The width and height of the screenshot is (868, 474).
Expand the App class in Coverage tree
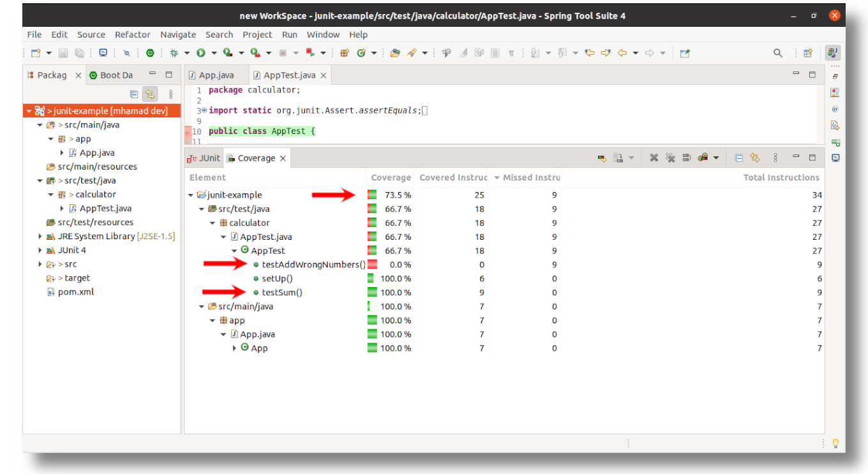click(x=234, y=348)
